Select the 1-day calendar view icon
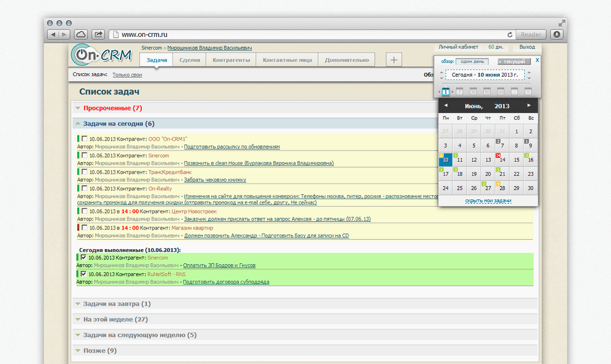Viewport: 611px width, 364px height. point(446,91)
